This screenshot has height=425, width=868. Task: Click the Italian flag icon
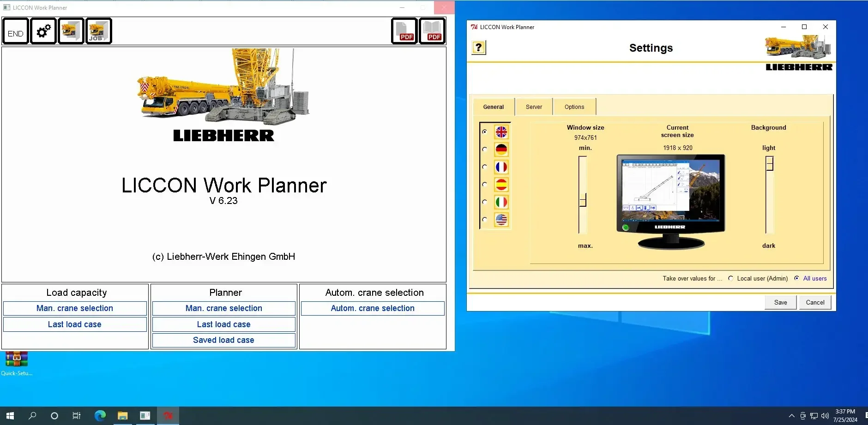click(x=501, y=202)
